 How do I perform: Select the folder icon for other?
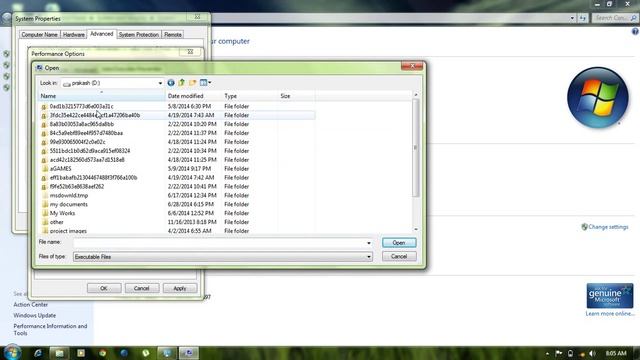[44, 222]
